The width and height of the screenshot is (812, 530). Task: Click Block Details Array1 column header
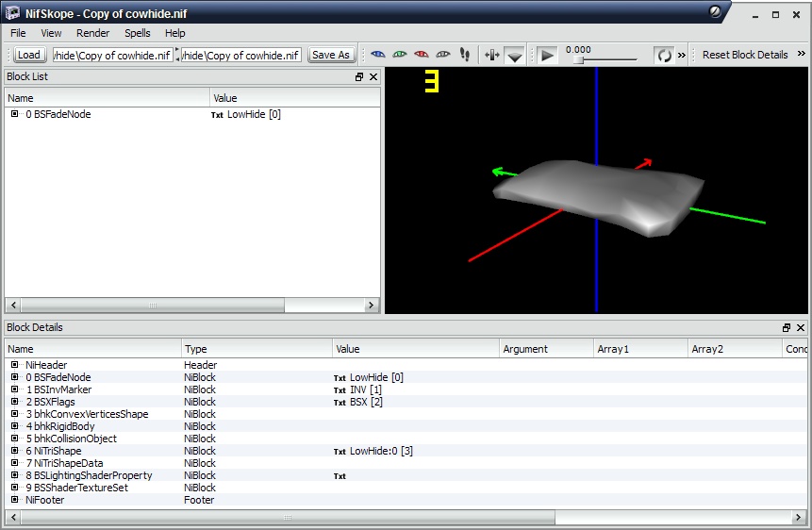click(x=640, y=349)
